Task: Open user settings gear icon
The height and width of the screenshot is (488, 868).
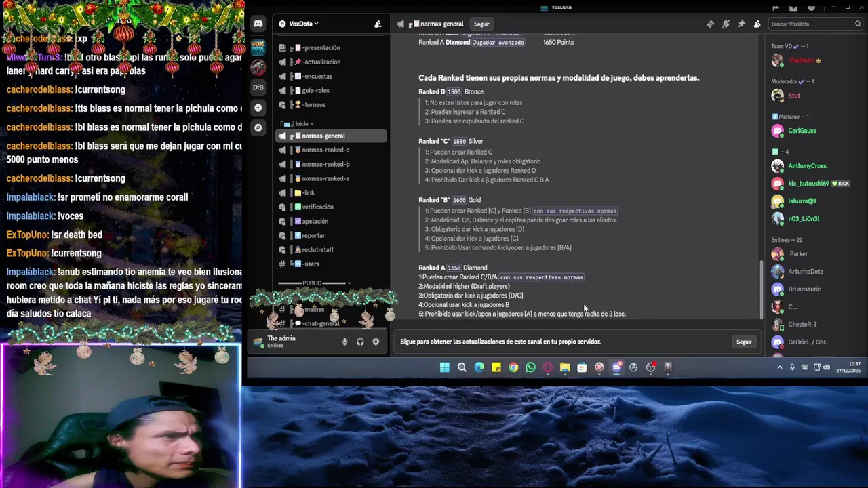Action: pyautogui.click(x=376, y=342)
